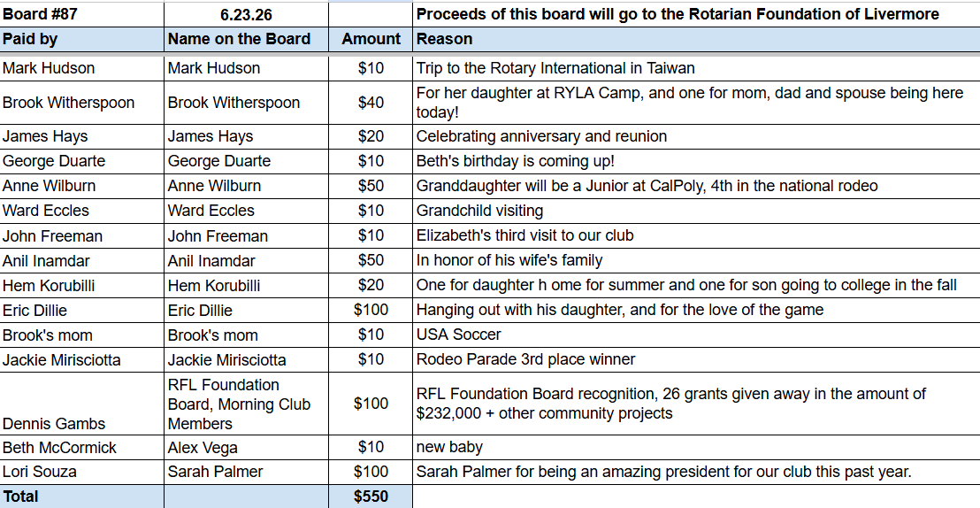
Task: Select the Name on the Board header
Action: 246,40
